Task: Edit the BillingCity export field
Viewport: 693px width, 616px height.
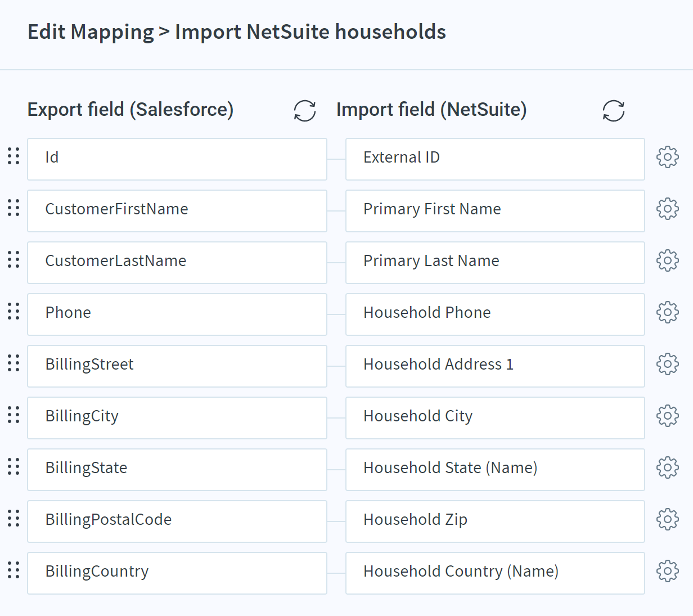Action: 177,418
